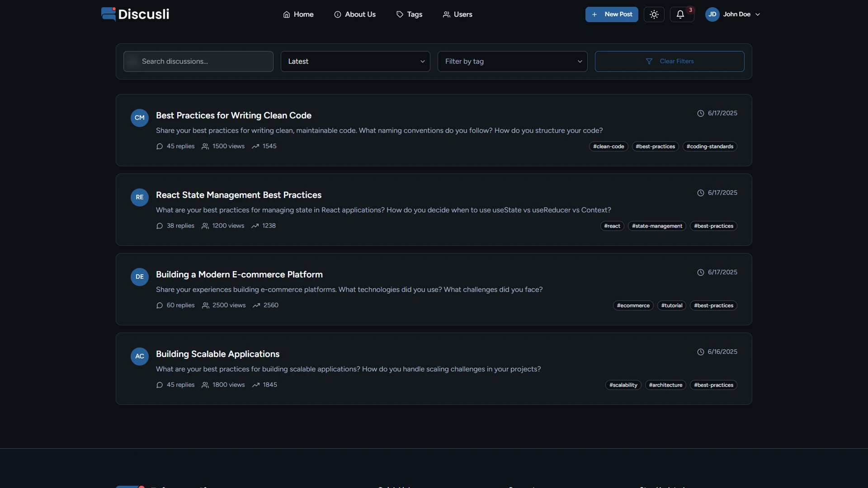Click the clock icon beside 6/16/2025
Screen dimensions: 868x488
coord(701,352)
